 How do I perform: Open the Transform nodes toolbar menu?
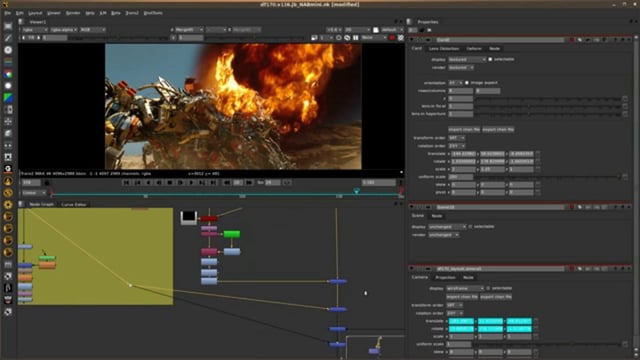(x=8, y=121)
